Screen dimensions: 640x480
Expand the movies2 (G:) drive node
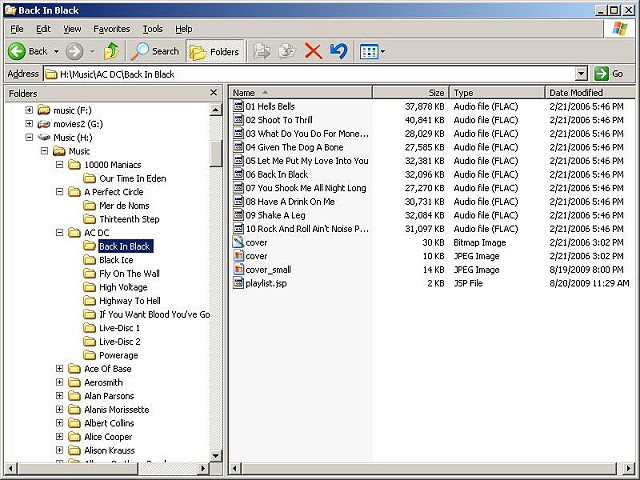(x=29, y=123)
